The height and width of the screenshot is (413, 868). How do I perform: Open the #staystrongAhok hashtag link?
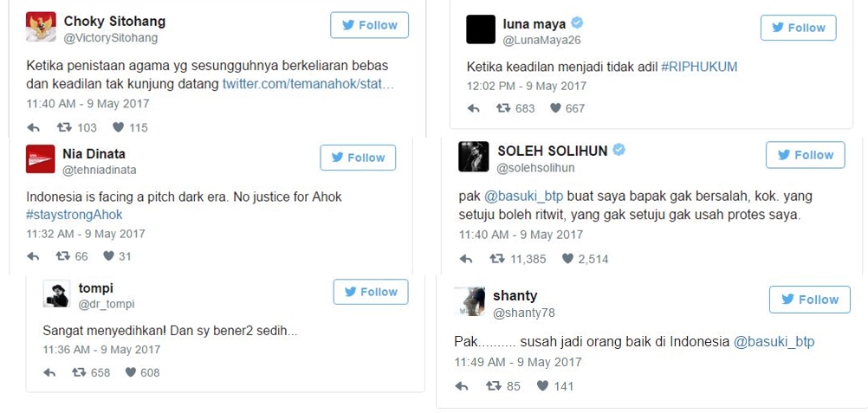point(74,215)
